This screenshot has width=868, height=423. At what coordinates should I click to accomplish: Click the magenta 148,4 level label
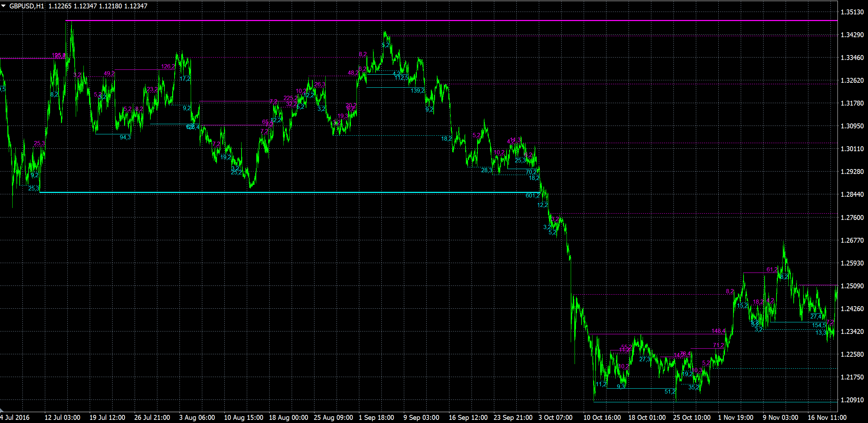718,331
